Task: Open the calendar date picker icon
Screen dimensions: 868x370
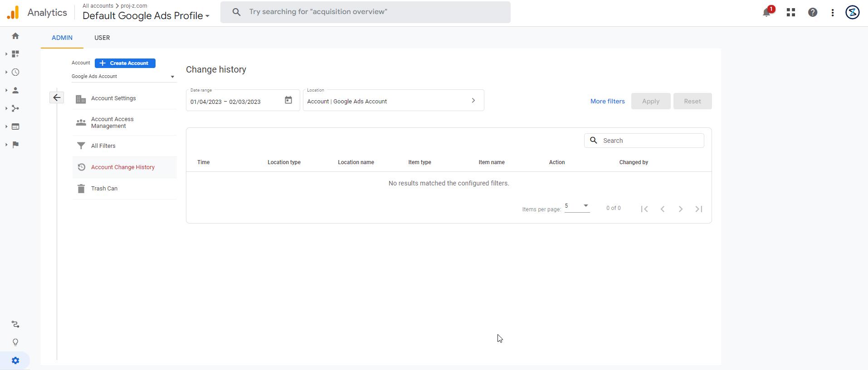Action: (288, 100)
